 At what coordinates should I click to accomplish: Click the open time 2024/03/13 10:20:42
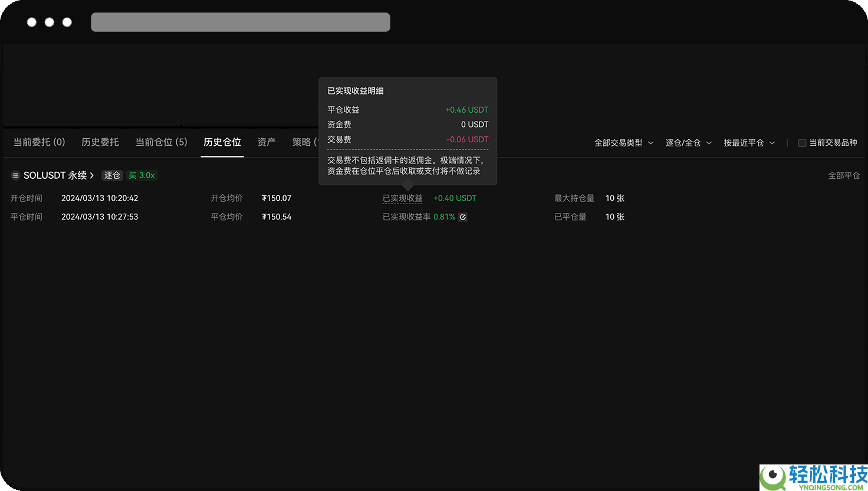click(100, 198)
